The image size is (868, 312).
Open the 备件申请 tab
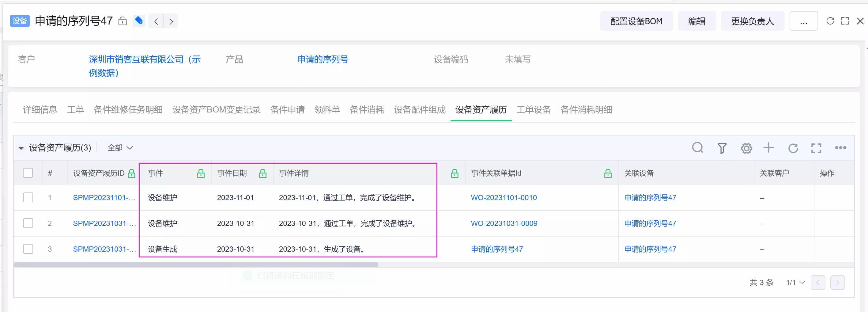[x=287, y=110]
